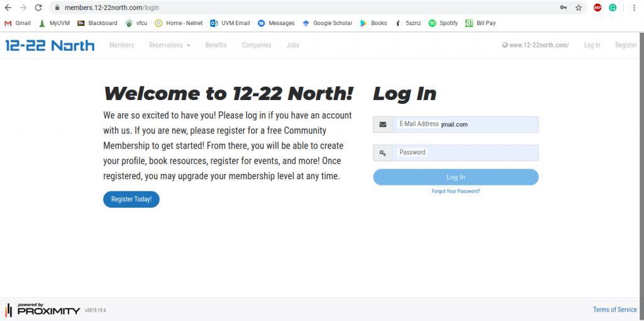Screen dimensions: 644x321
Task: Open saved passwords key icon in address bar
Action: coord(563,8)
